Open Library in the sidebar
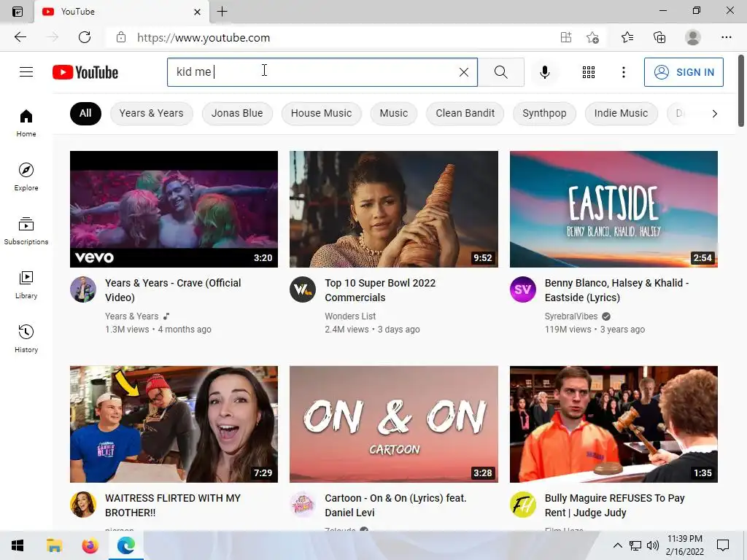The height and width of the screenshot is (560, 747). tap(26, 284)
